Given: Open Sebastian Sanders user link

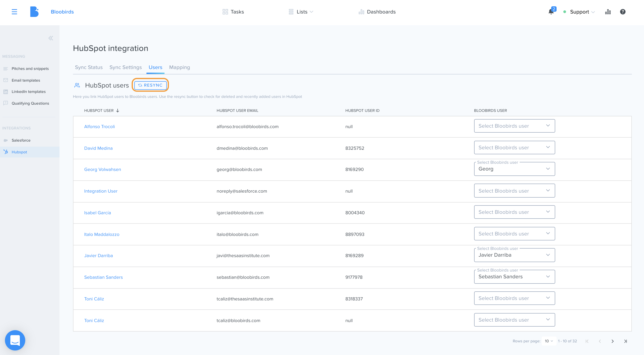Looking at the screenshot, I should point(103,277).
